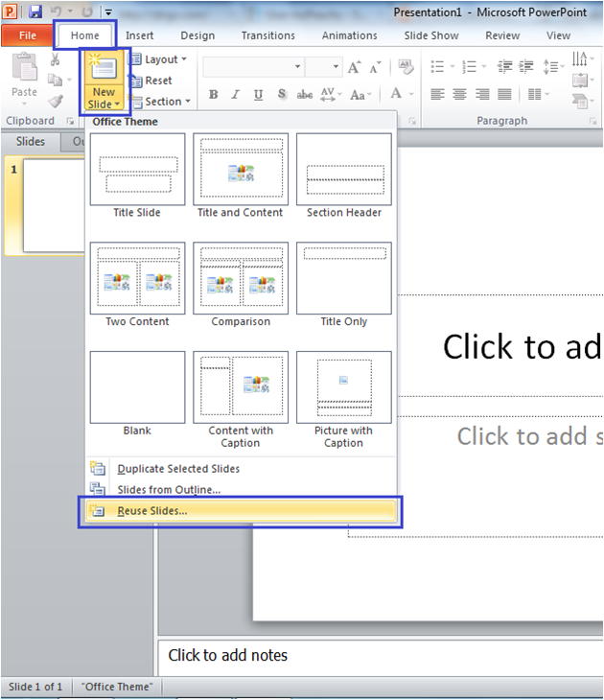Click the New Slide icon
Viewport: 604px width, 700px height.
coord(104,67)
